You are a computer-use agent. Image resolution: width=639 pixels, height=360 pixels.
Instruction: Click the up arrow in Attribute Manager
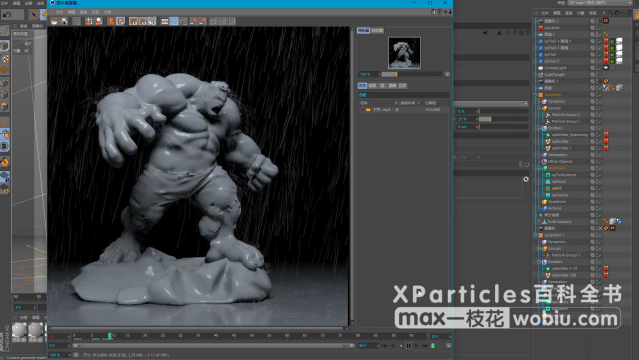point(499,33)
